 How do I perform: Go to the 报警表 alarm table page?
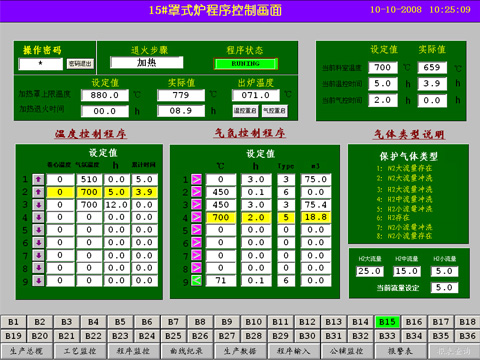400,351
